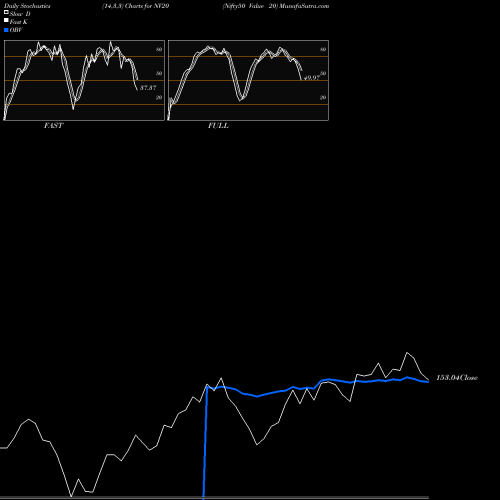Click the FULL chart label

(218, 126)
